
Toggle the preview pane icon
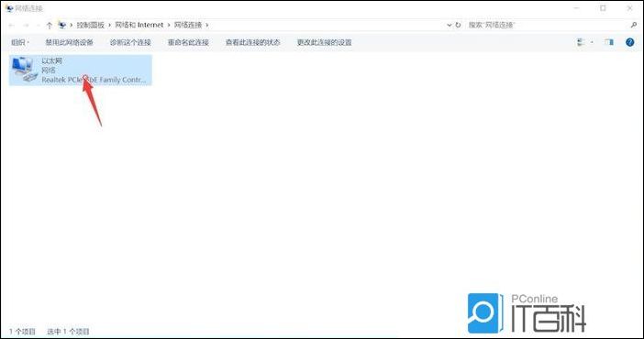tap(609, 42)
